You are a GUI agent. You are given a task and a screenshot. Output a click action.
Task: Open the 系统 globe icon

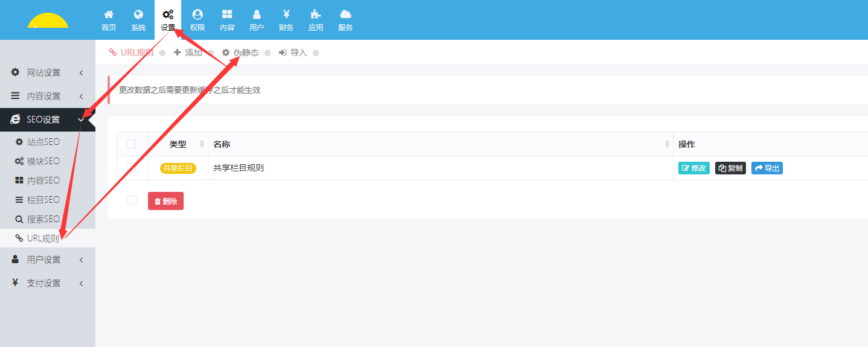tap(138, 14)
